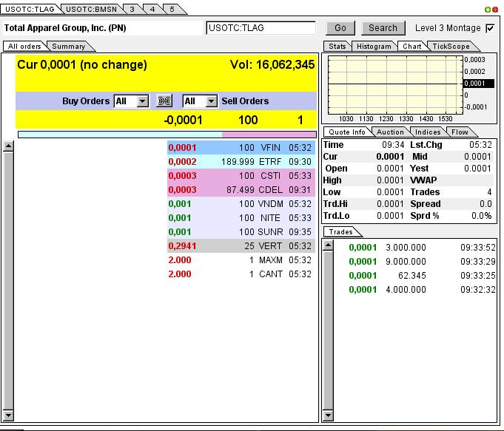The height and width of the screenshot is (431, 504).
Task: Click the order book scroll-up arrow
Action: [9, 146]
